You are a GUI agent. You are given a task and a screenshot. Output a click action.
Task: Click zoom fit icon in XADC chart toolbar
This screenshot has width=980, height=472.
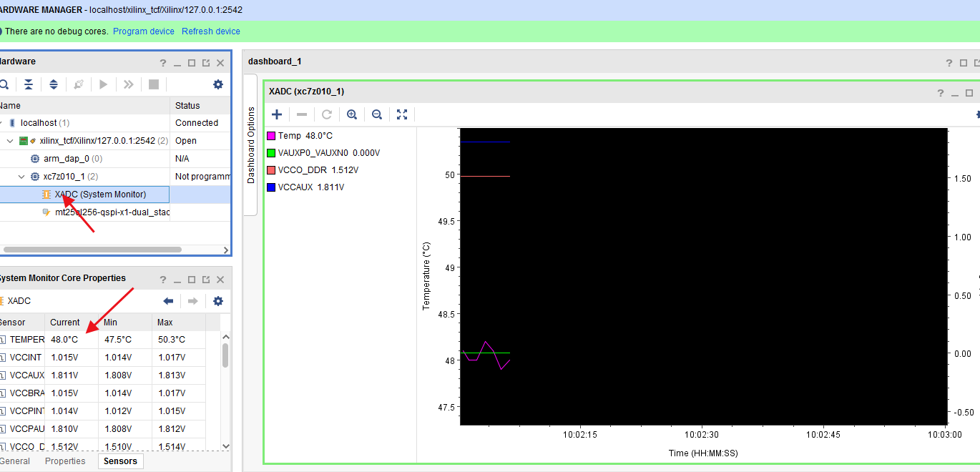click(x=401, y=114)
